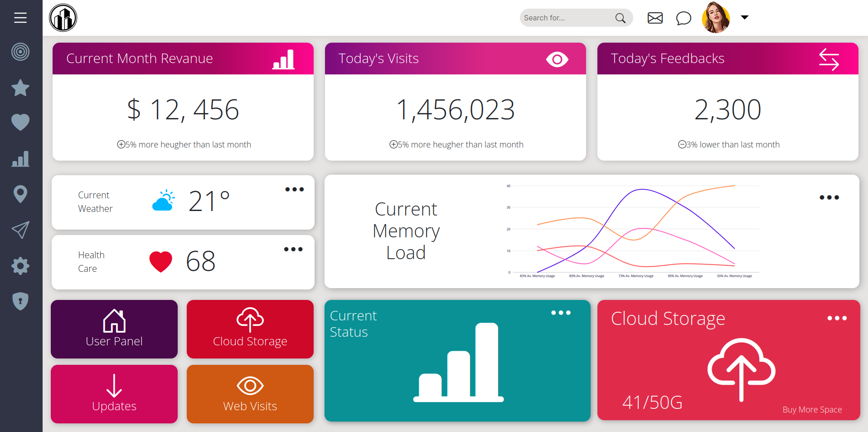The width and height of the screenshot is (868, 432).
Task: Select the star icon in the sidebar
Action: tap(20, 88)
